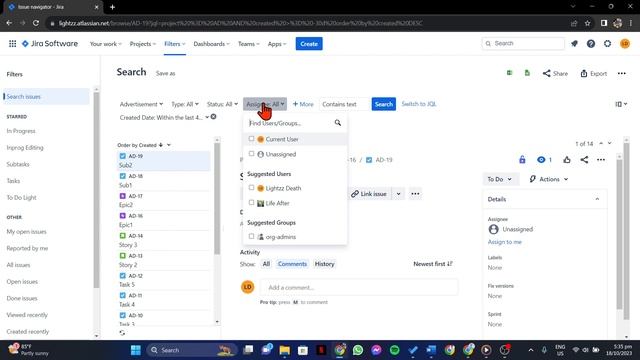Viewport: 640px width, 360px height.
Task: Check the Current User checkbox
Action: click(x=251, y=139)
